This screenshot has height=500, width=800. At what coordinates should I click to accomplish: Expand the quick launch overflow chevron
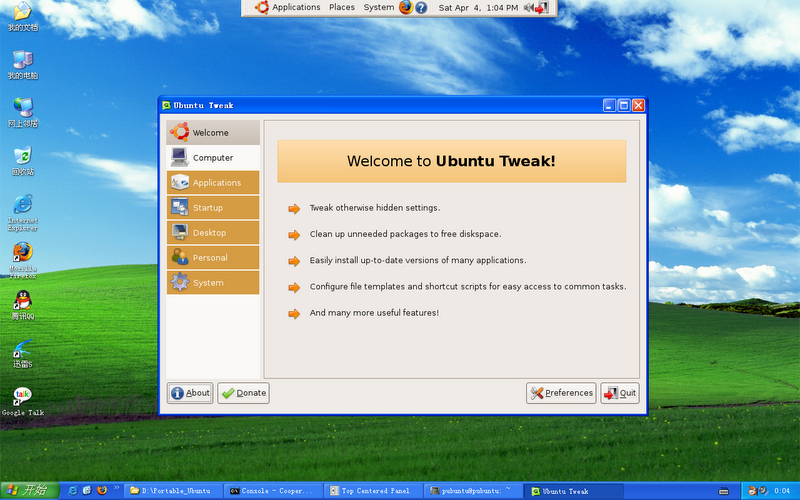[116, 488]
